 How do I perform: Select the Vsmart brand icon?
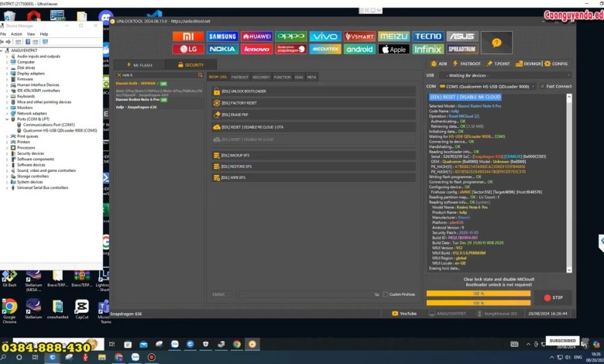click(x=359, y=36)
